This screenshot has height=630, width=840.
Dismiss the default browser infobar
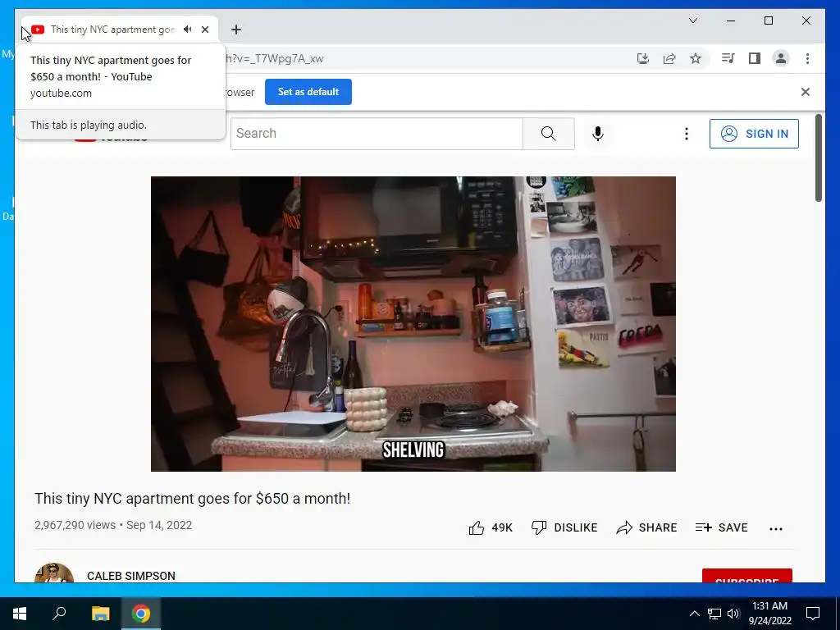click(x=806, y=92)
